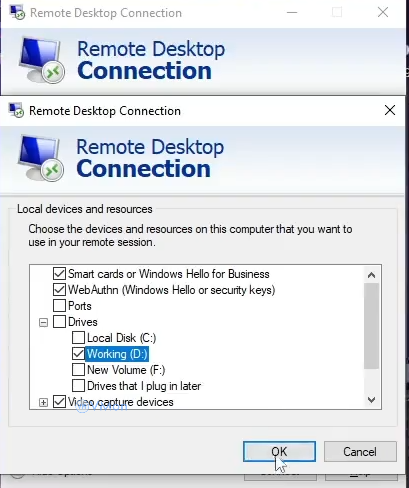Select the New Volume (F:) label

click(x=126, y=370)
